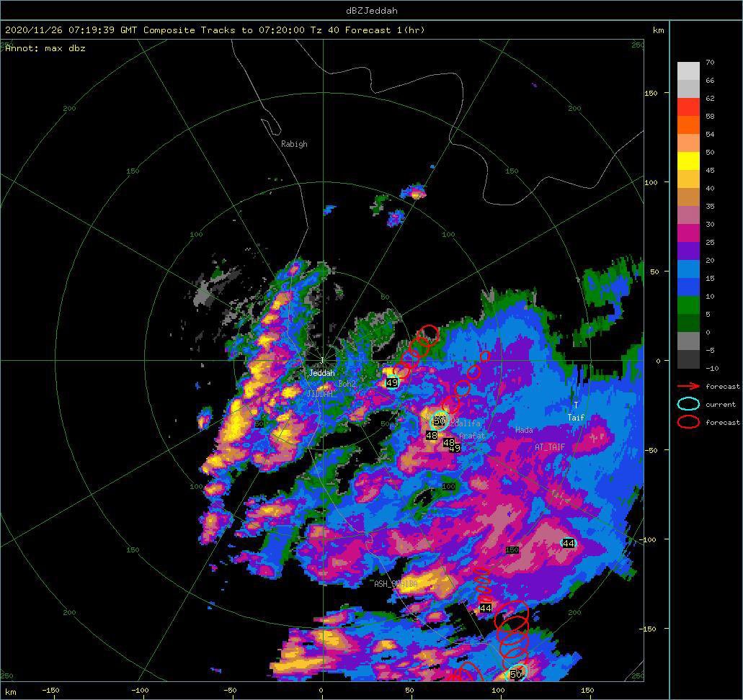
Task: Click the km unit label at bottom left
Action: click(x=10, y=692)
